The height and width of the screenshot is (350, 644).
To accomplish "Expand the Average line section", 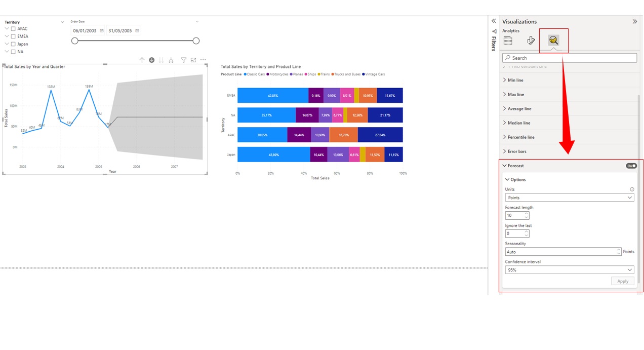I will click(519, 108).
